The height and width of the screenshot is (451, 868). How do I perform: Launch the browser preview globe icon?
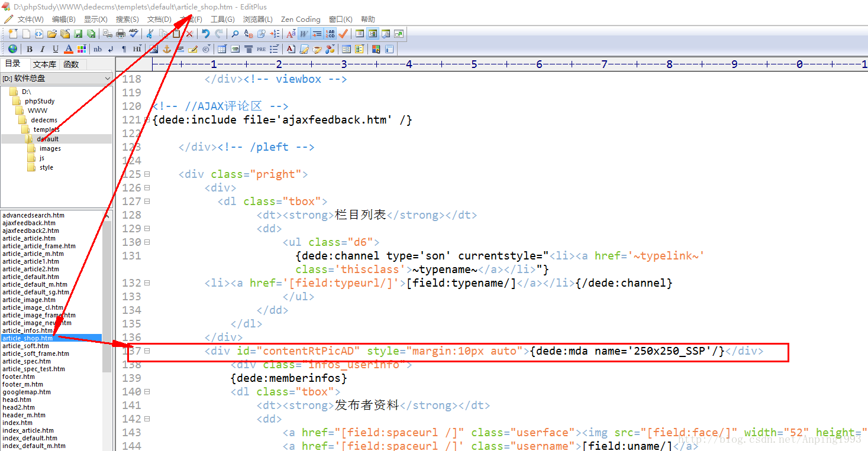pyautogui.click(x=12, y=49)
